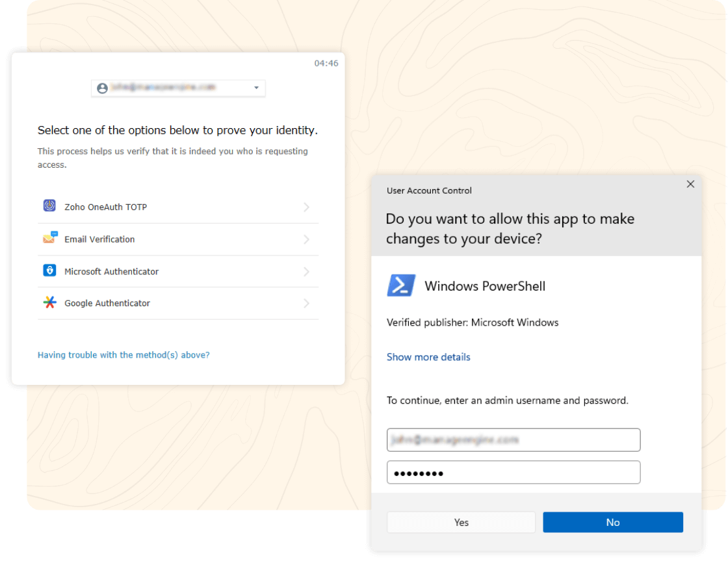Click the 04:46 countdown timer
The height and width of the screenshot is (563, 728).
tap(326, 63)
